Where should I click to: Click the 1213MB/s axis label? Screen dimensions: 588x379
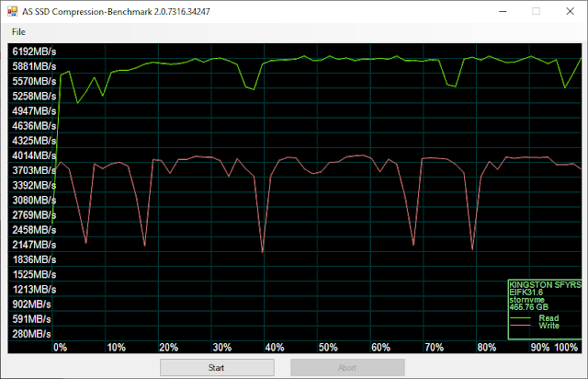point(34,290)
